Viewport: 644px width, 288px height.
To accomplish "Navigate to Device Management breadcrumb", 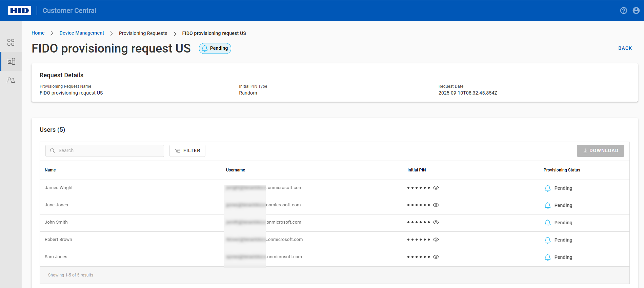I will coord(82,33).
